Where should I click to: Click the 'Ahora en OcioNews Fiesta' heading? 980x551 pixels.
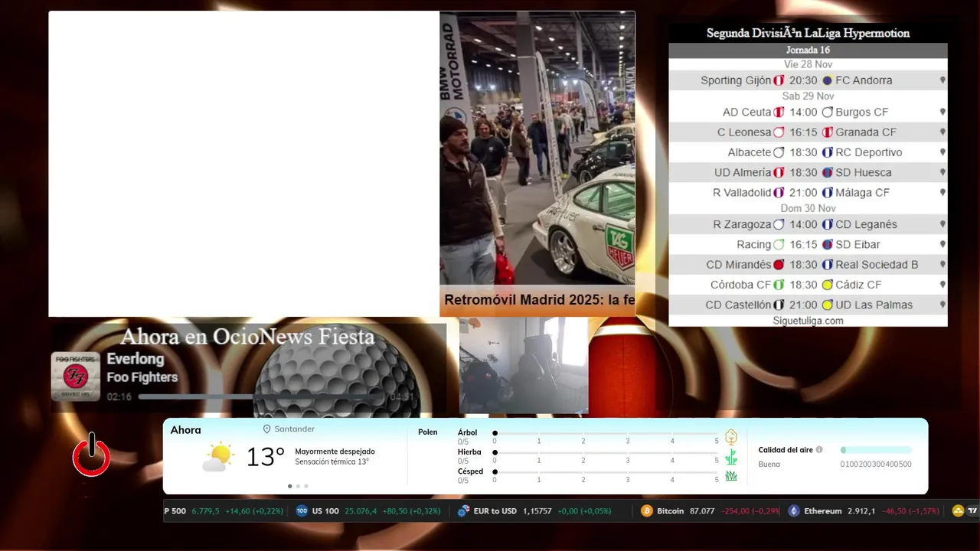247,337
